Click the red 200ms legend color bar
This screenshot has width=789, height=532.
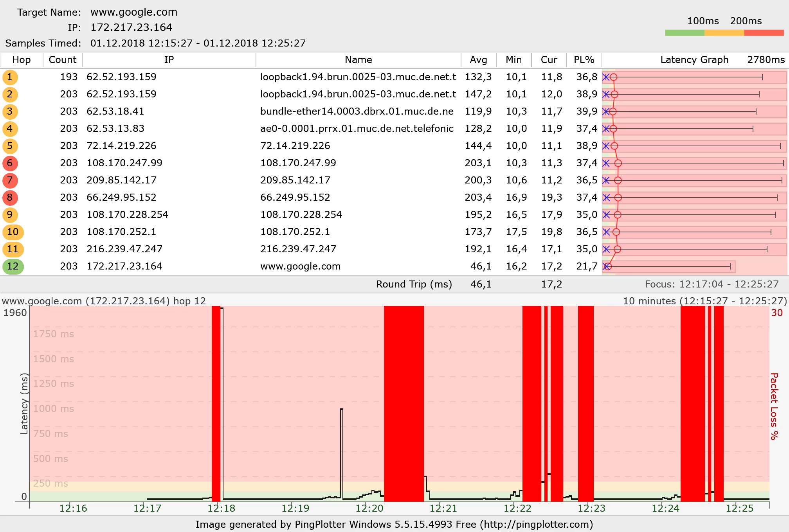(764, 33)
